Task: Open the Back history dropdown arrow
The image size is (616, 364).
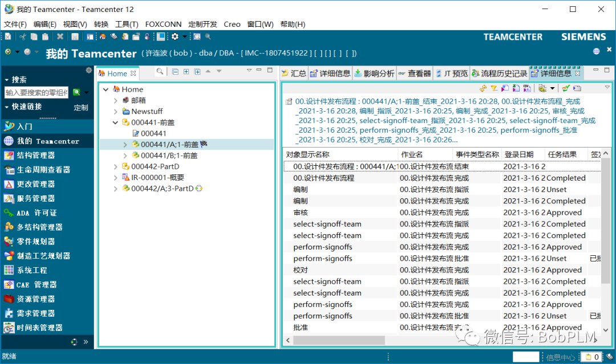Action: [17, 52]
